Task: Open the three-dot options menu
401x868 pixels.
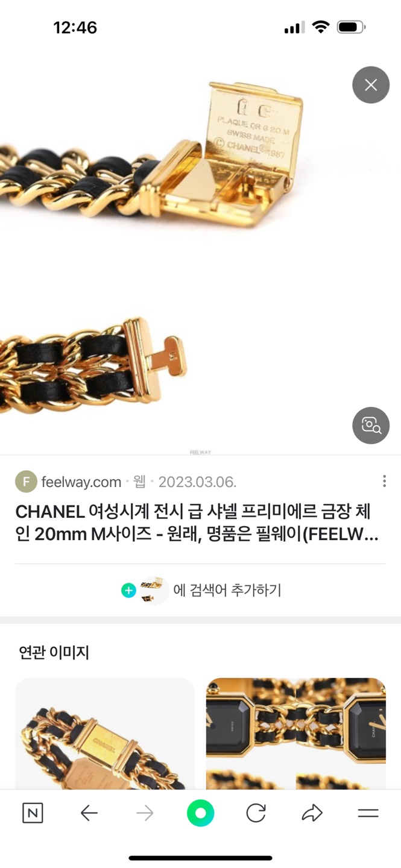Action: pos(384,481)
